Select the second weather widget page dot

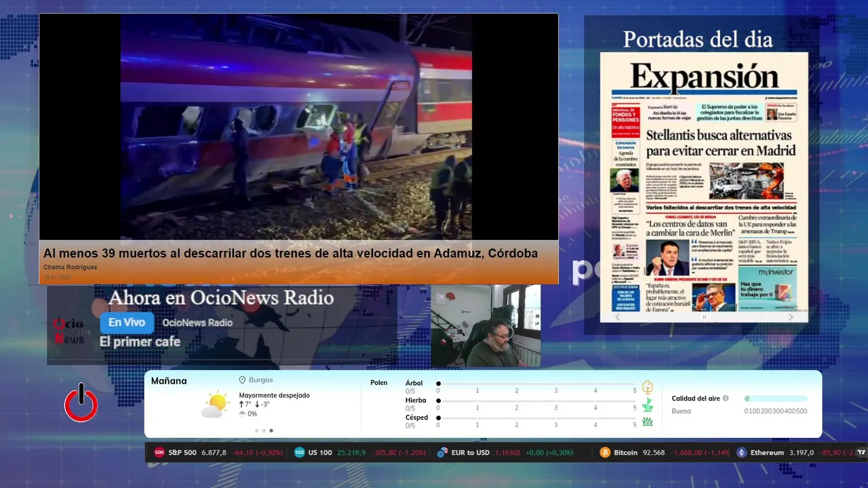[264, 430]
